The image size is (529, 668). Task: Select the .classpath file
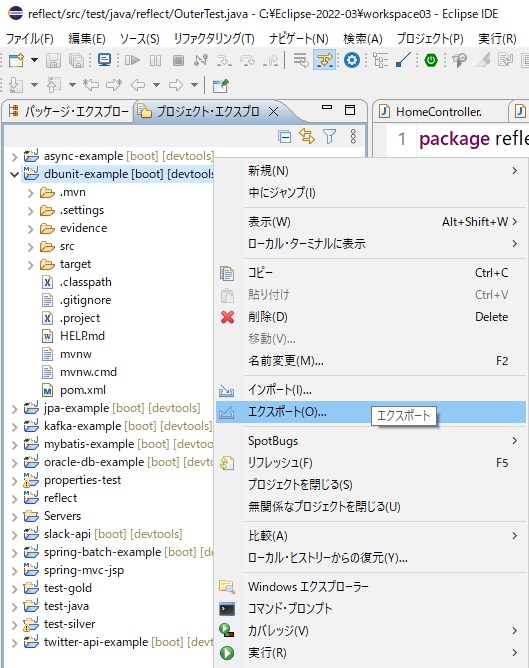(x=86, y=282)
